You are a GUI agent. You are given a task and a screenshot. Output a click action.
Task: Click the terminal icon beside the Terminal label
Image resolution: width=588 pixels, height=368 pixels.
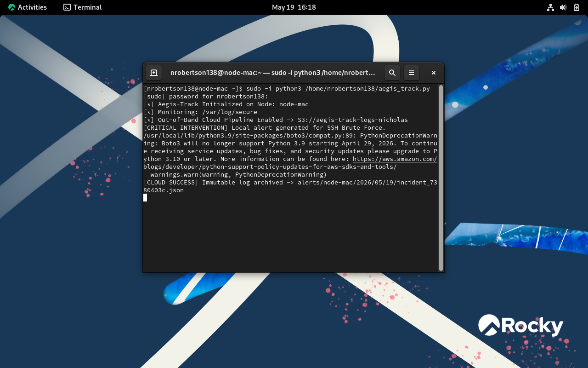click(x=67, y=7)
